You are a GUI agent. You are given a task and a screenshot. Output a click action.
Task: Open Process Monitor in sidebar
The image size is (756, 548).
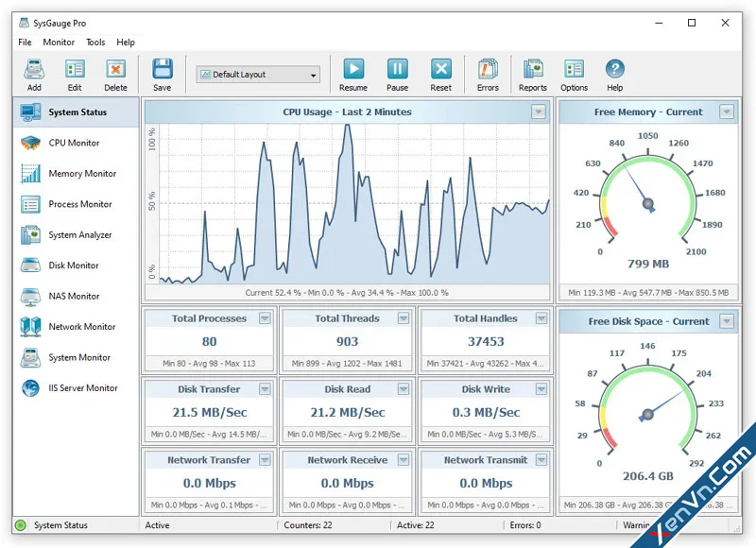[x=77, y=204]
